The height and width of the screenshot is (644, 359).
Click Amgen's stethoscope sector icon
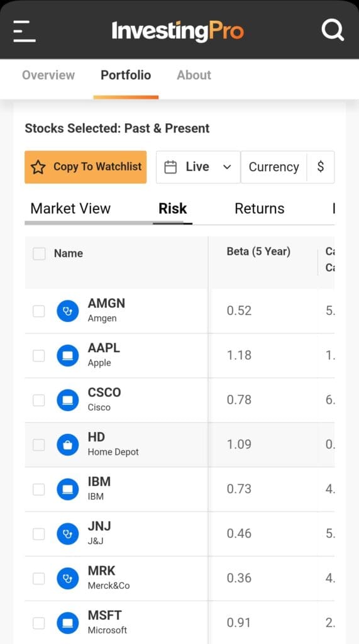pyautogui.click(x=67, y=311)
